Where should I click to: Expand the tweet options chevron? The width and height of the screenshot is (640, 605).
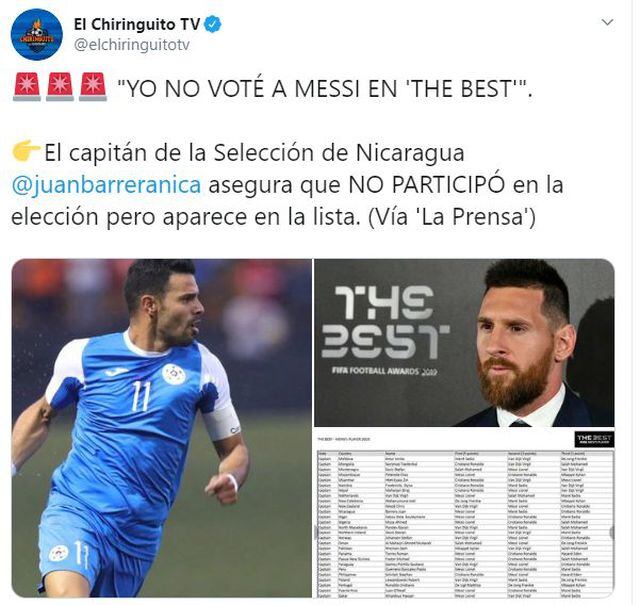pyautogui.click(x=607, y=22)
